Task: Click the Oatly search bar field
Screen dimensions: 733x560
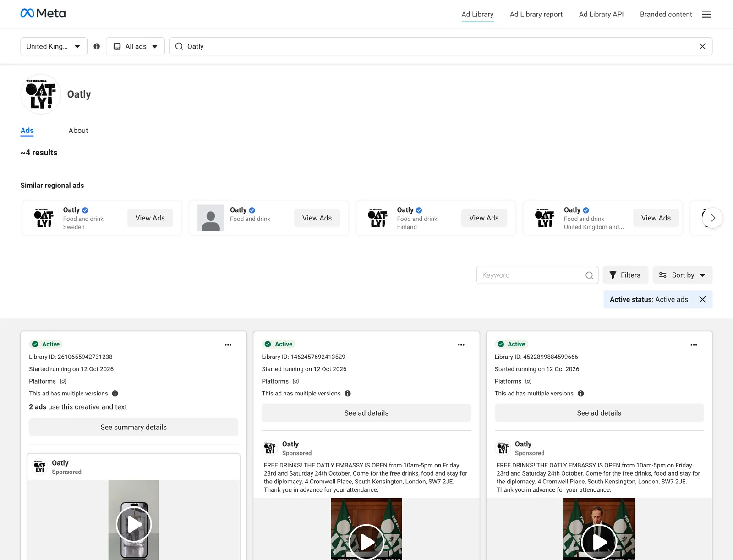Action: [441, 46]
